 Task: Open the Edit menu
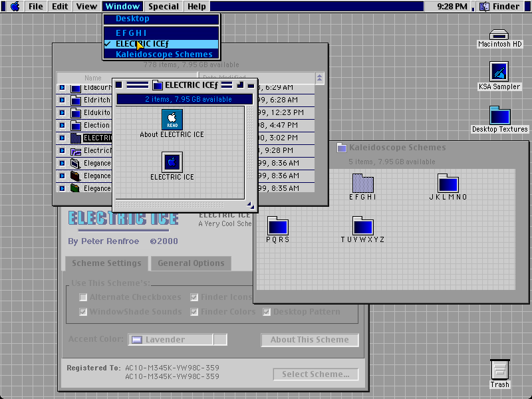60,7
